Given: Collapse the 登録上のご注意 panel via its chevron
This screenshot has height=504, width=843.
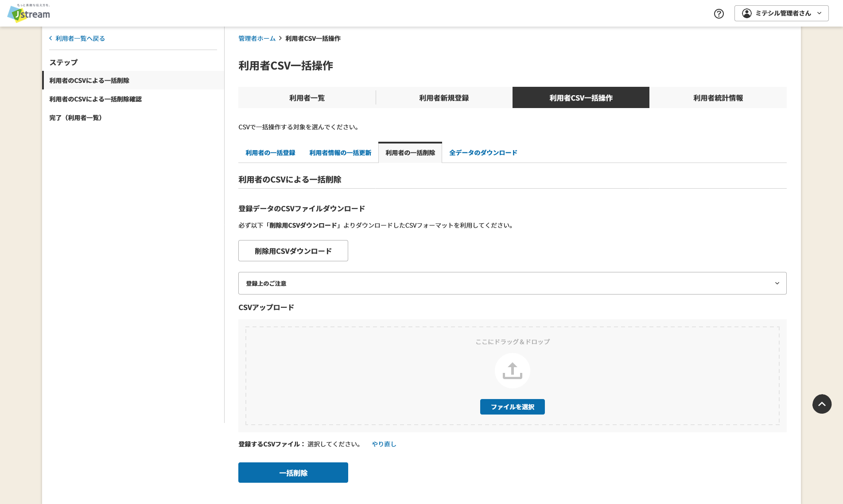Looking at the screenshot, I should [x=777, y=283].
